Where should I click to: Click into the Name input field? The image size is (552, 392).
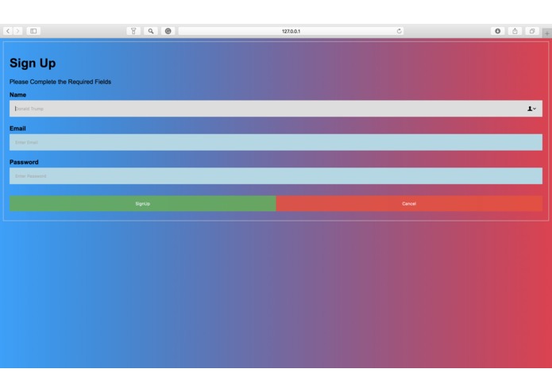[276, 109]
